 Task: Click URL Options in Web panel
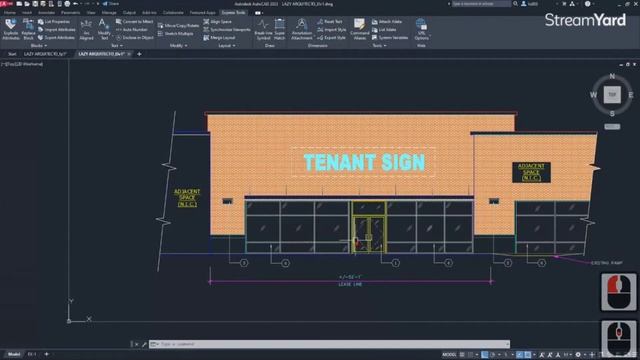point(421,29)
